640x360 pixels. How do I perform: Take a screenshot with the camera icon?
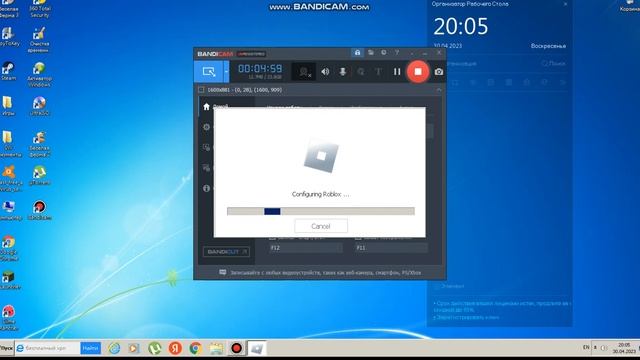[439, 72]
